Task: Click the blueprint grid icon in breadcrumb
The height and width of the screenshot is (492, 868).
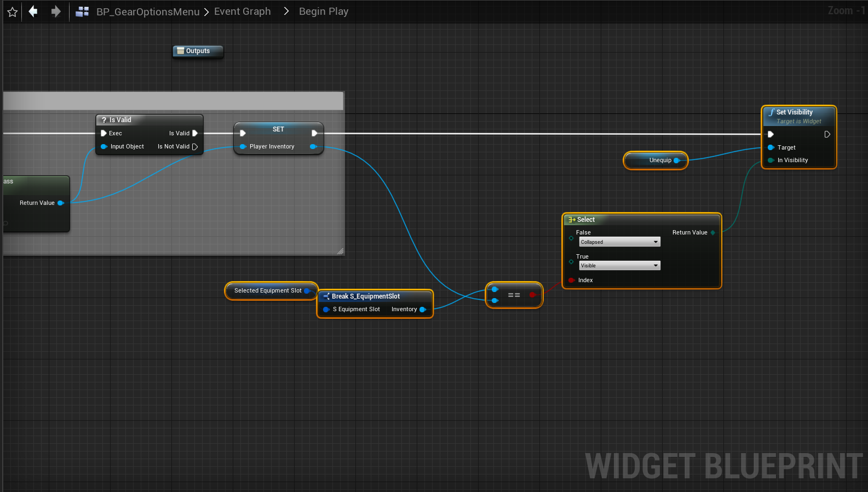Action: point(82,12)
